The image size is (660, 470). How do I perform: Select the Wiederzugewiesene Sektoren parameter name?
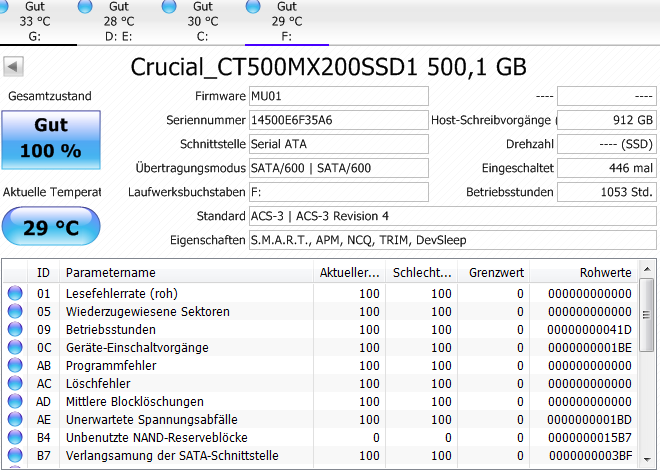148,311
